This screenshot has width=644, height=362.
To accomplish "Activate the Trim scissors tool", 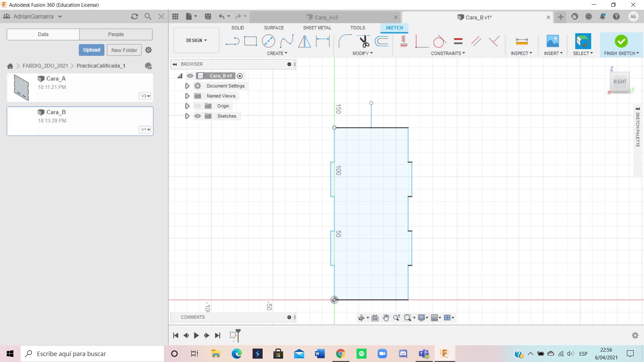I will [364, 41].
